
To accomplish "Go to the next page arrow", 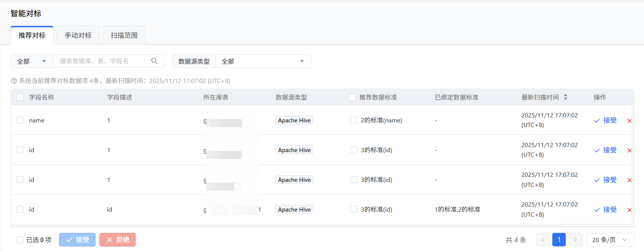I will click(x=575, y=240).
